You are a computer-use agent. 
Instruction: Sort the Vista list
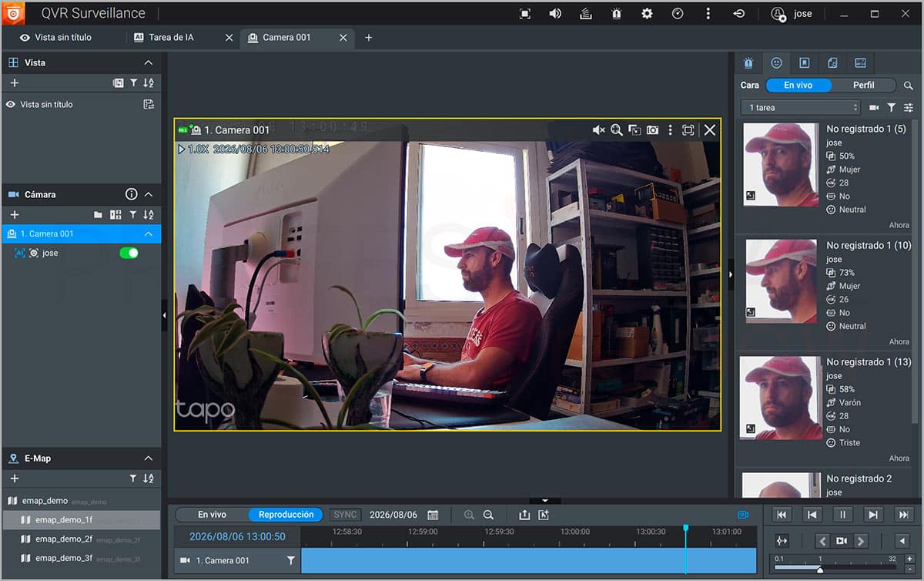point(149,82)
